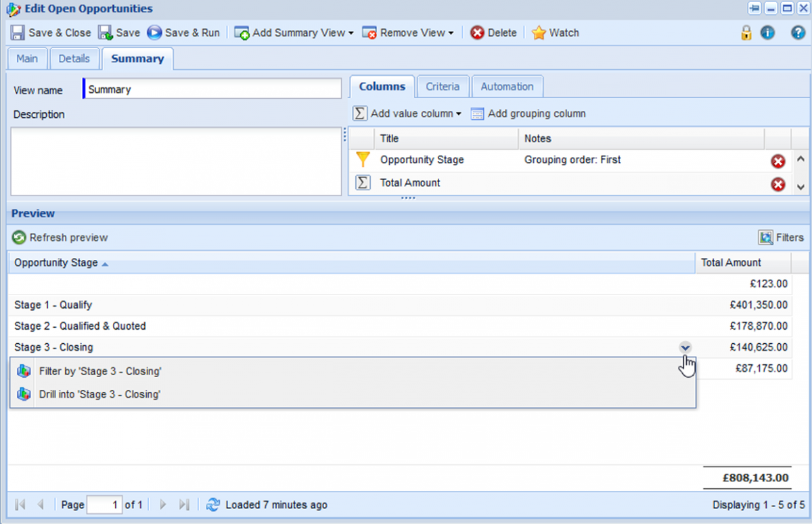Click the red Delete icon in toolbar

click(x=478, y=32)
